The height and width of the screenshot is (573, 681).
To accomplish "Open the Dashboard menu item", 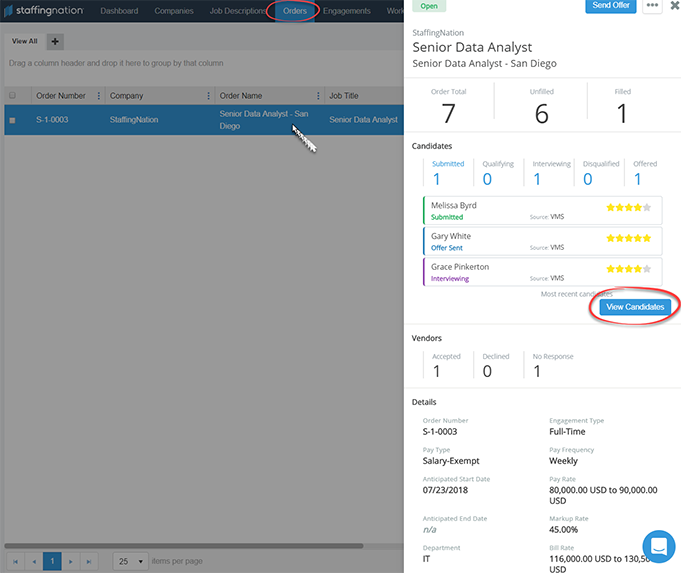I will tap(119, 11).
